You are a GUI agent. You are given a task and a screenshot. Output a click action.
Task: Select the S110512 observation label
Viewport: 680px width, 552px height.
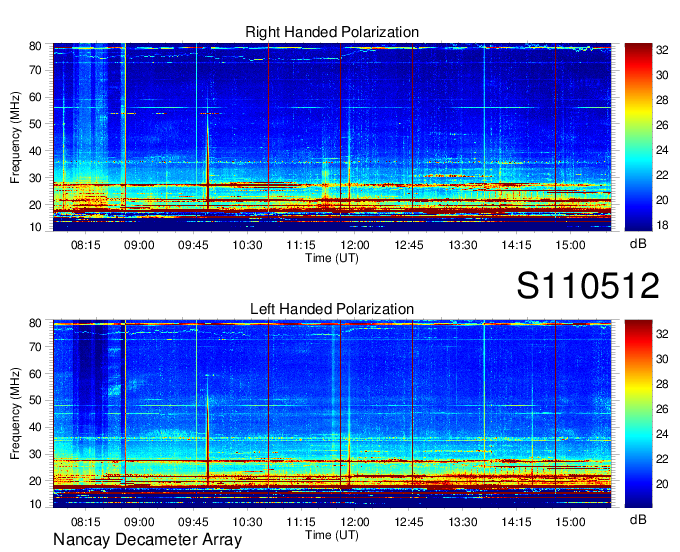coord(588,286)
